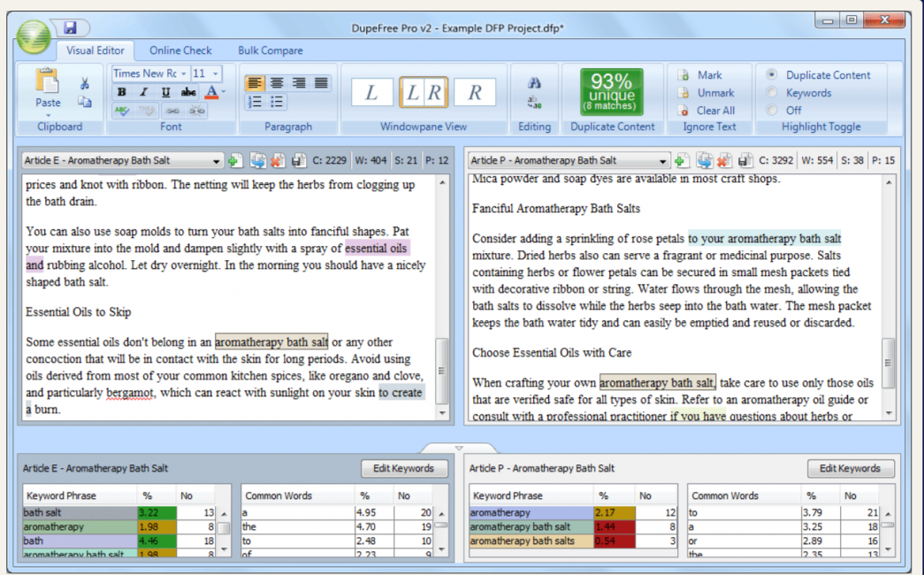Click the Paste clipboard icon

pyautogui.click(x=47, y=81)
